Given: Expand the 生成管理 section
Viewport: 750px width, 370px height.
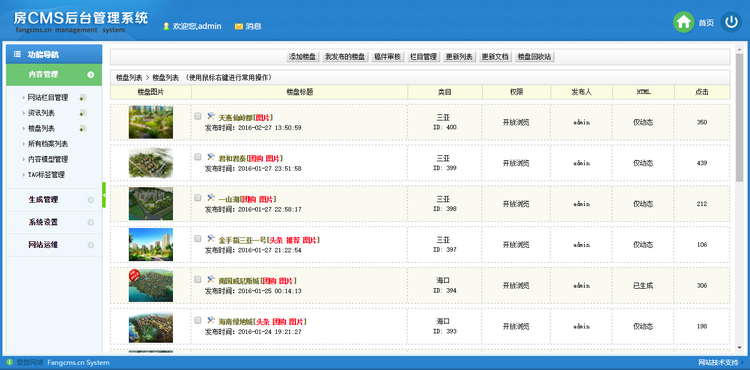Looking at the screenshot, I should (54, 200).
